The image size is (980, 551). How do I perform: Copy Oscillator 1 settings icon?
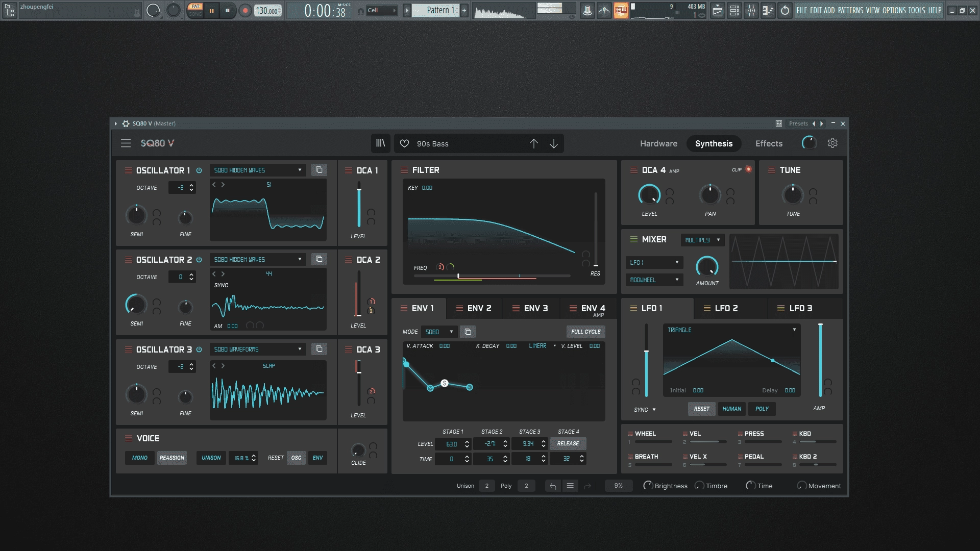pyautogui.click(x=319, y=170)
